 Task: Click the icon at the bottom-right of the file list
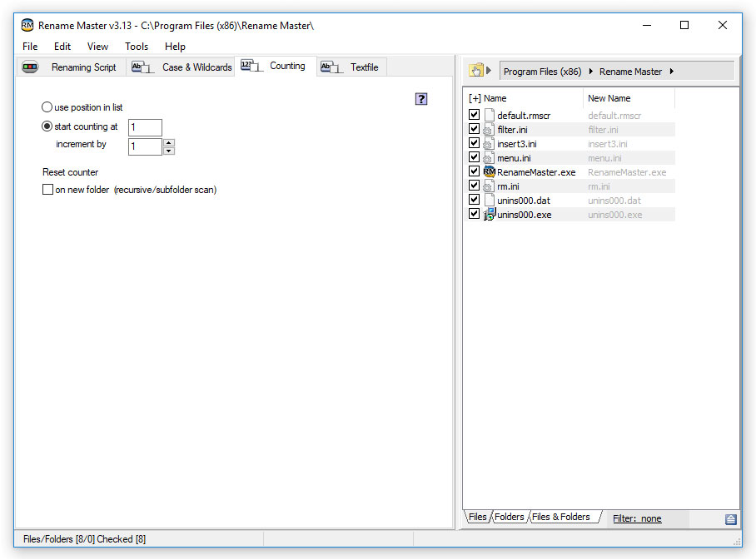(730, 519)
